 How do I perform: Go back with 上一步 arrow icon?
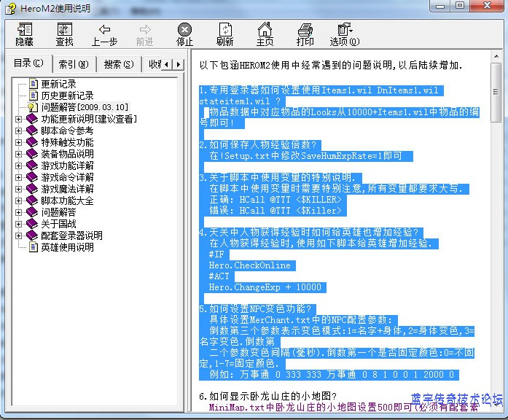[104, 30]
